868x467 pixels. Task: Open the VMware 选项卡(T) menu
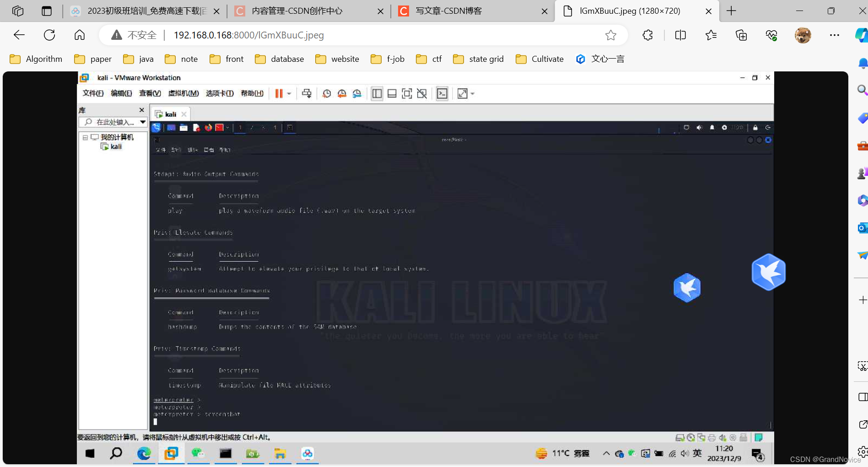pos(220,93)
